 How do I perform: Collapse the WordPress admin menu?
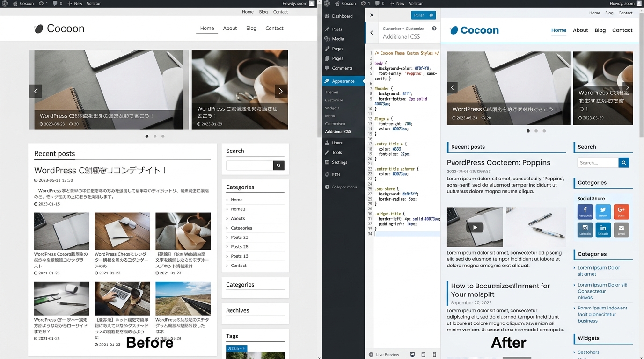[x=341, y=187]
